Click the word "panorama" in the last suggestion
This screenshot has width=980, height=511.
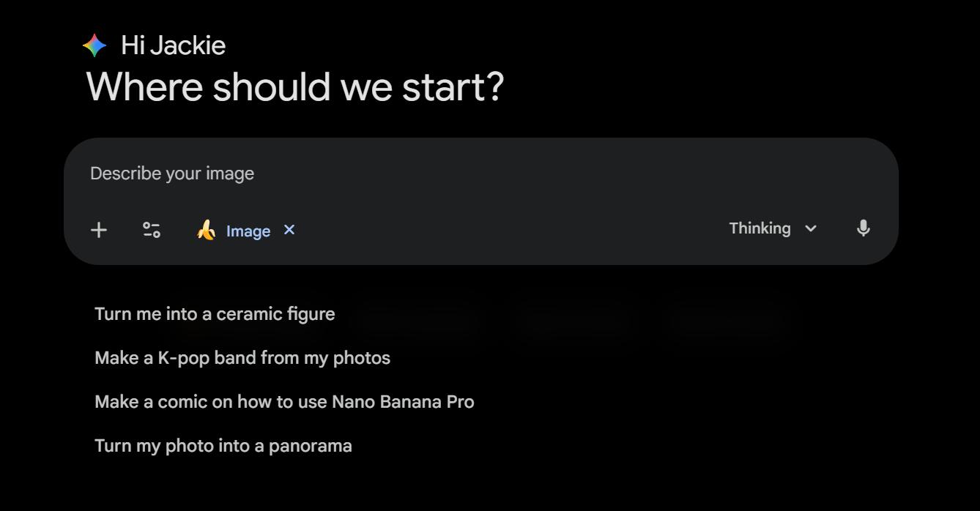[x=310, y=446]
